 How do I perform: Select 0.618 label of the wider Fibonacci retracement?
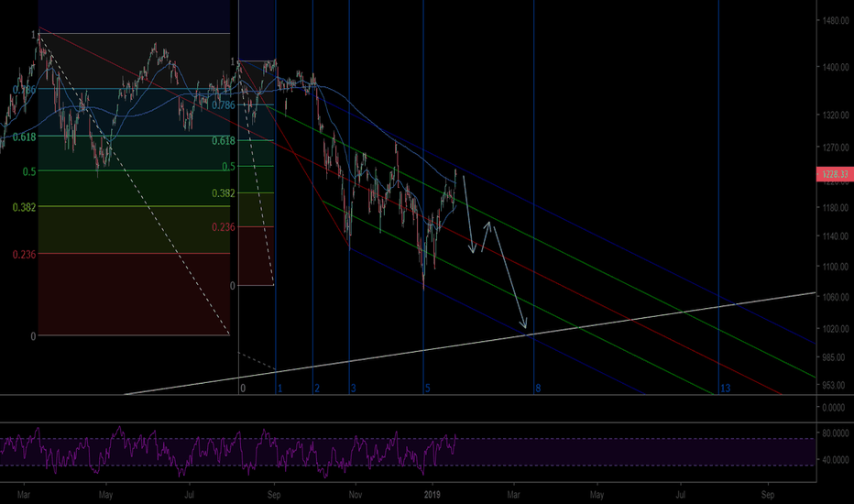[25, 137]
